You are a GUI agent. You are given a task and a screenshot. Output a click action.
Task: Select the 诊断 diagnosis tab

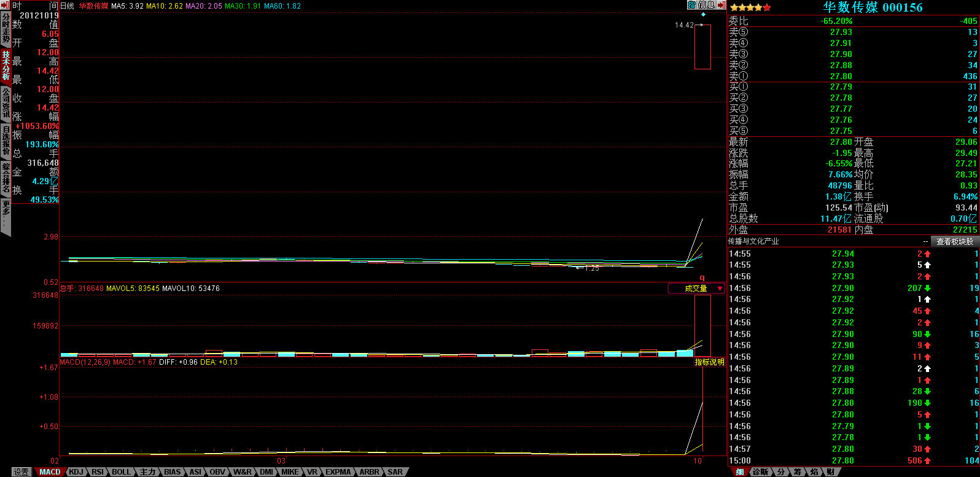click(x=760, y=472)
